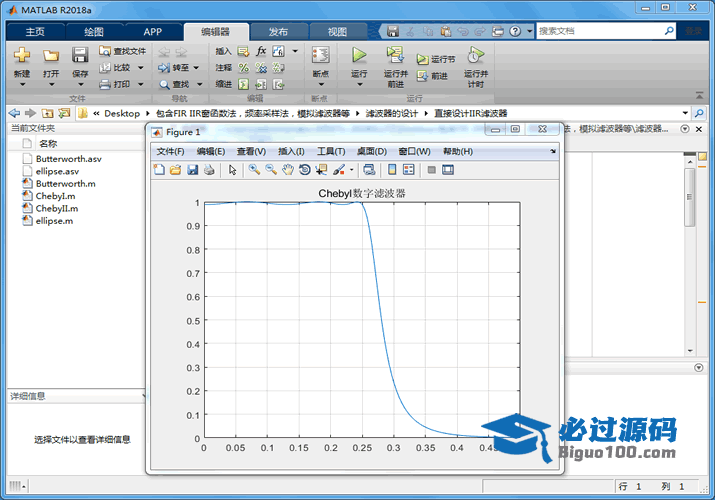Click the help question mark icon
The image size is (715, 500).
coord(515,31)
